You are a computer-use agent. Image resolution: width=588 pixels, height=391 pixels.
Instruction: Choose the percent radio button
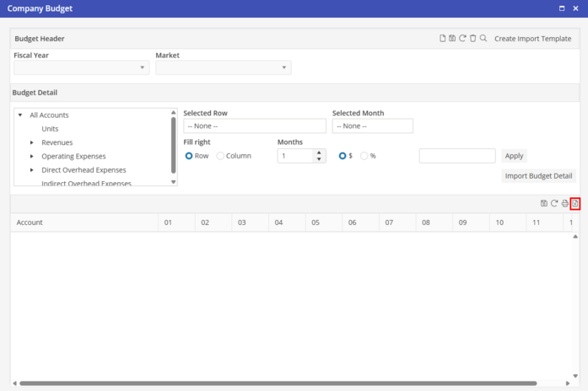pyautogui.click(x=364, y=156)
